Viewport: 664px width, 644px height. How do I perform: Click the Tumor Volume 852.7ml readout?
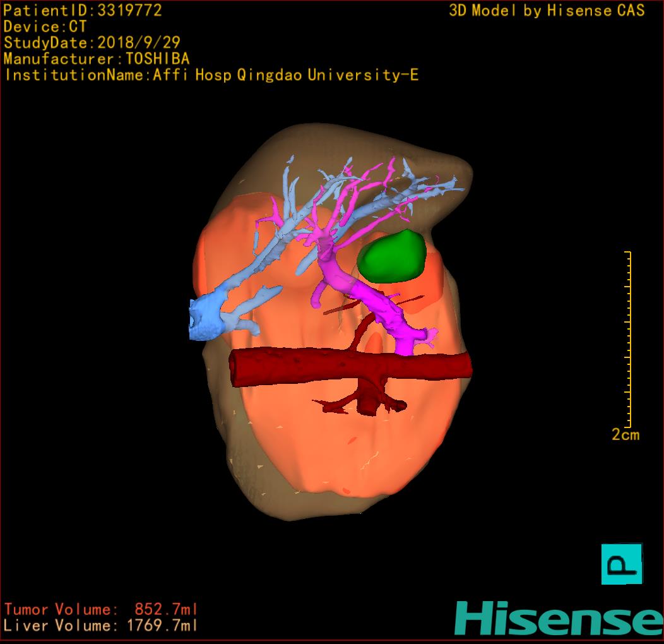pos(101,609)
